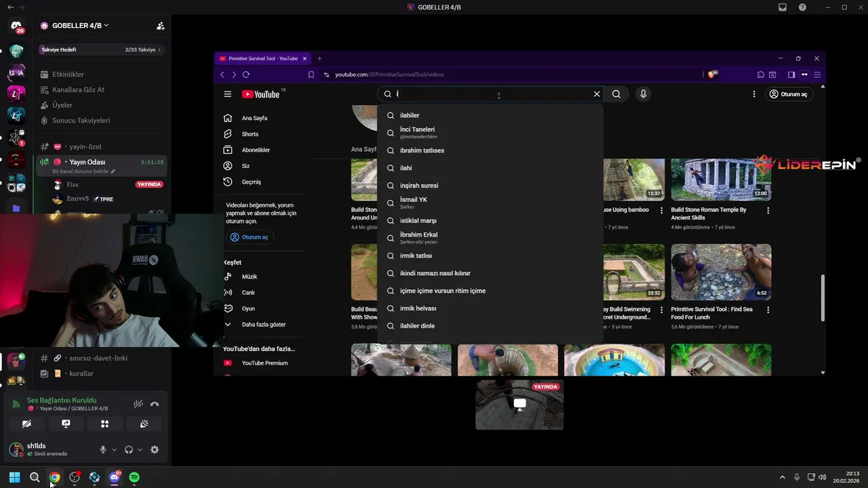Click 'Ses Bağlantısı Kuruldu' connection status
Image resolution: width=868 pixels, height=488 pixels.
pyautogui.click(x=62, y=400)
